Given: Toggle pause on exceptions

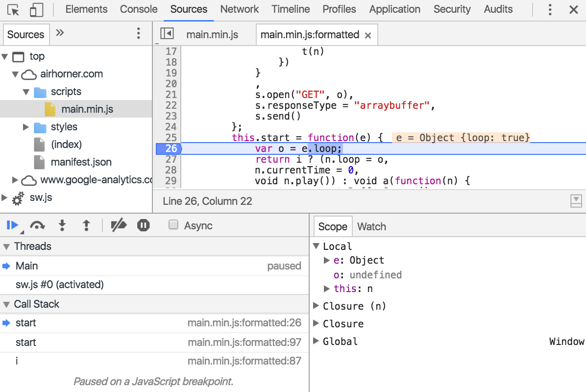Looking at the screenshot, I should click(143, 225).
